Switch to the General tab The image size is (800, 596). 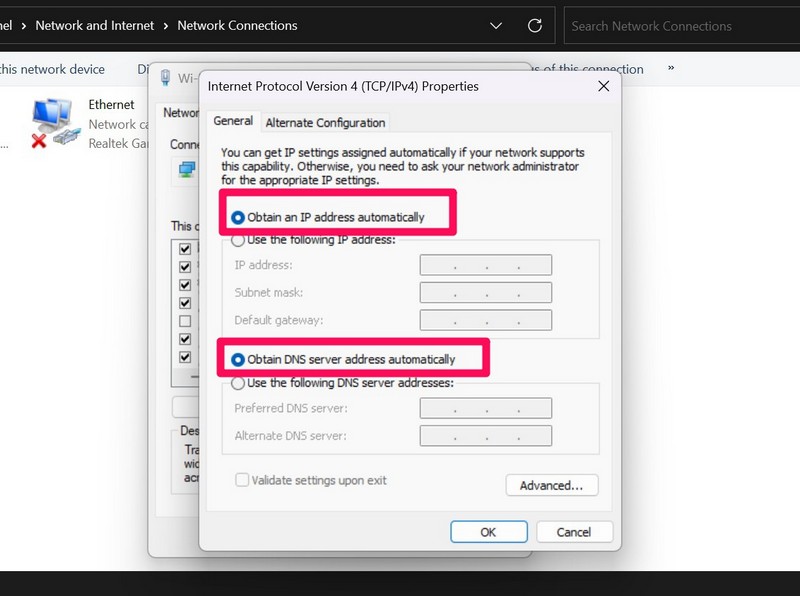(233, 121)
